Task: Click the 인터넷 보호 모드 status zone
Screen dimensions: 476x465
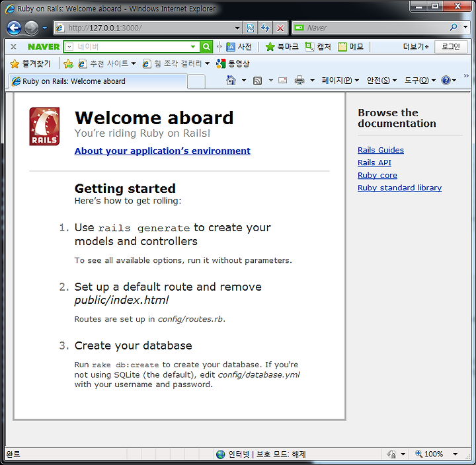Action: [x=261, y=454]
